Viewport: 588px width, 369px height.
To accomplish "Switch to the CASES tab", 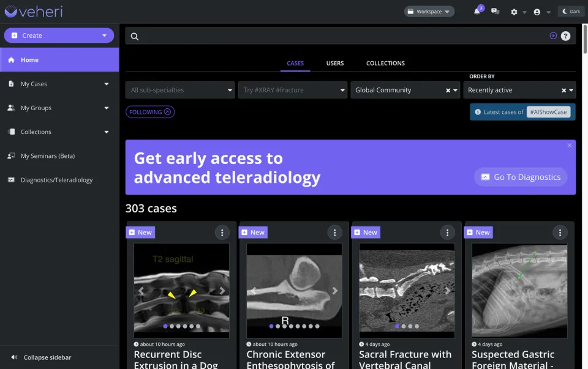I will pyautogui.click(x=295, y=63).
